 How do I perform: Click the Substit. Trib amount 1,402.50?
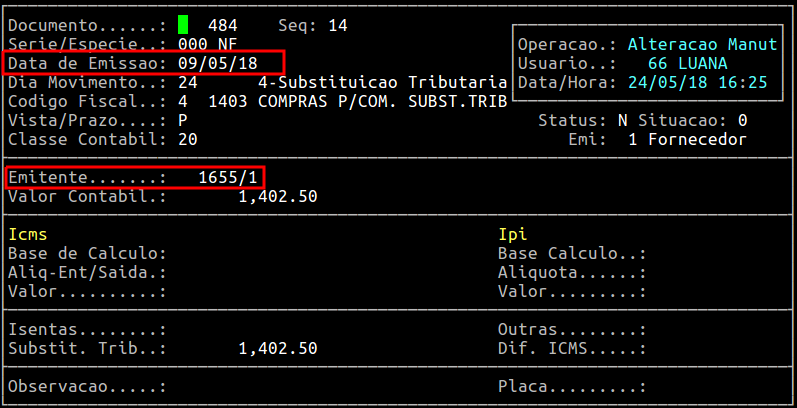click(x=278, y=348)
